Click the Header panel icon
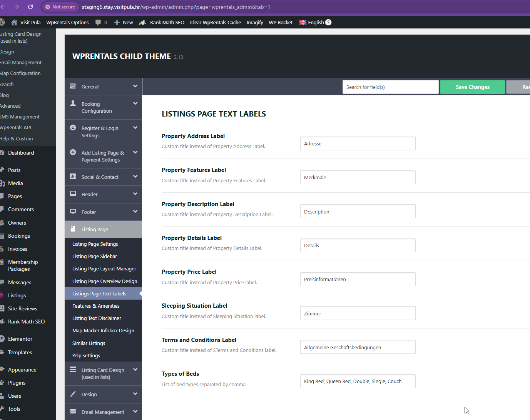 (73, 193)
